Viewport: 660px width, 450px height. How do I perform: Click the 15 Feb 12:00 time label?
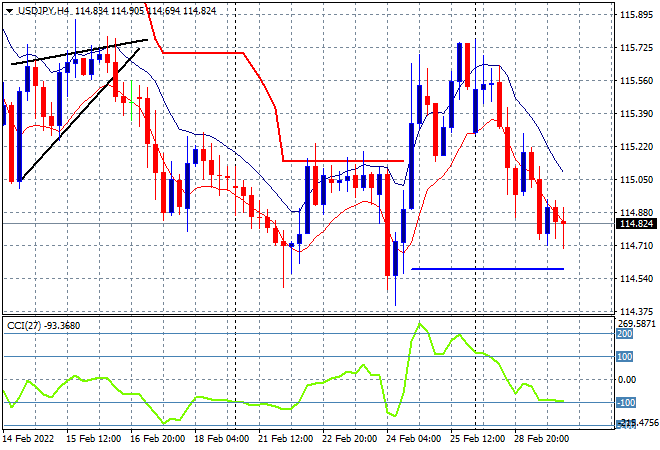93,439
